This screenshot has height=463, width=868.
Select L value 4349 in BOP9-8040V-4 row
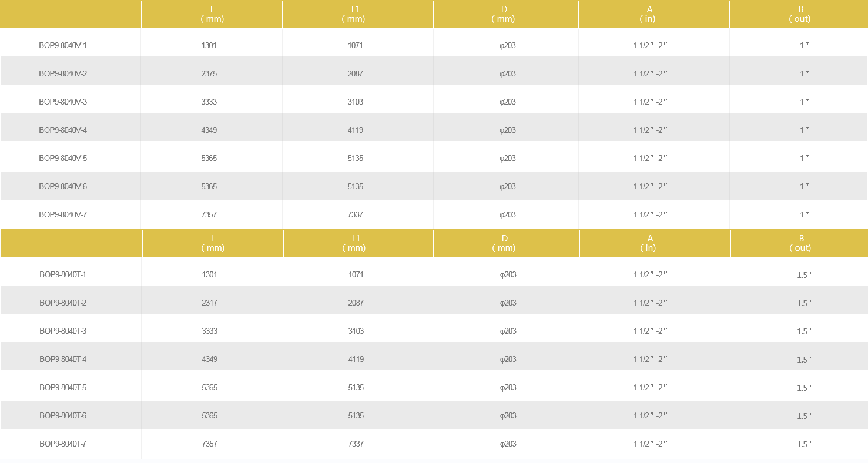click(x=209, y=130)
